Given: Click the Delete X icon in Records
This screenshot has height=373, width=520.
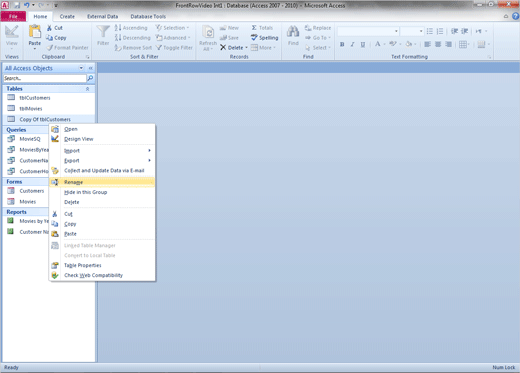Looking at the screenshot, I should [x=223, y=48].
